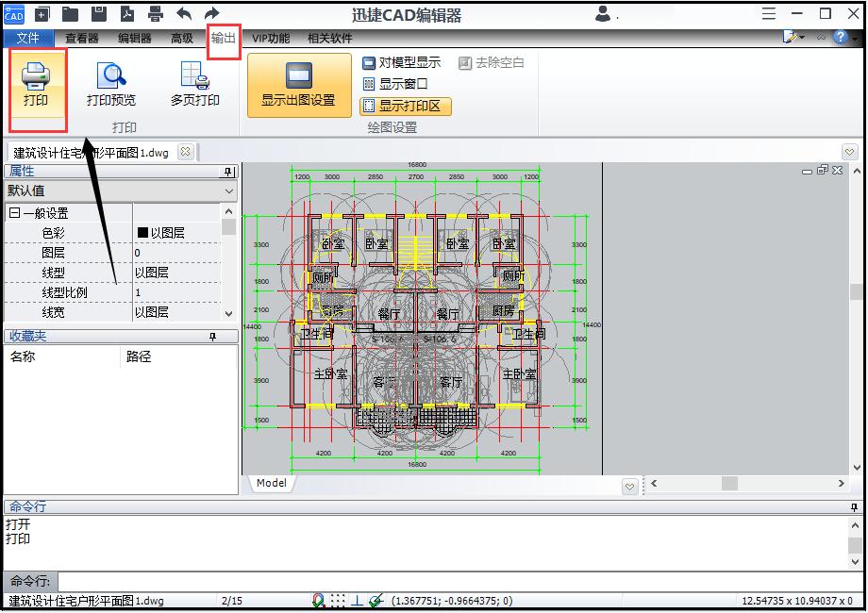The image size is (868, 613).
Task: Switch to the 输出 ribbon tab
Action: click(x=224, y=38)
